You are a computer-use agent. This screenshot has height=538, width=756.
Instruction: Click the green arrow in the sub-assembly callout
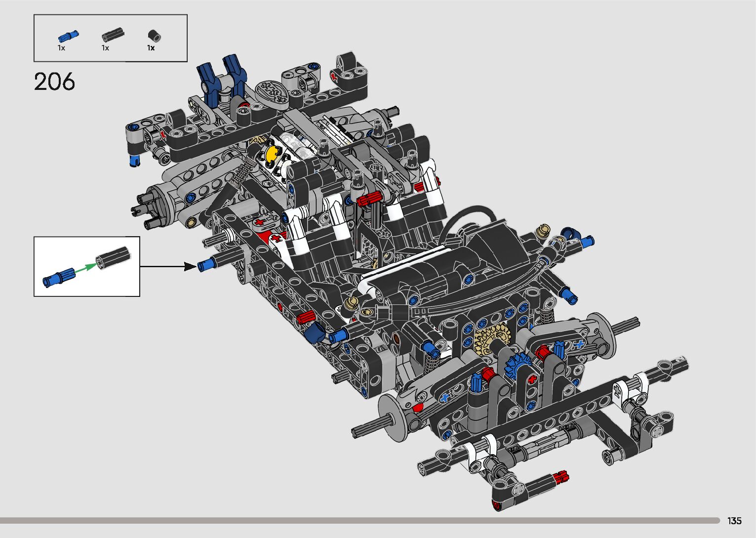pos(86,268)
